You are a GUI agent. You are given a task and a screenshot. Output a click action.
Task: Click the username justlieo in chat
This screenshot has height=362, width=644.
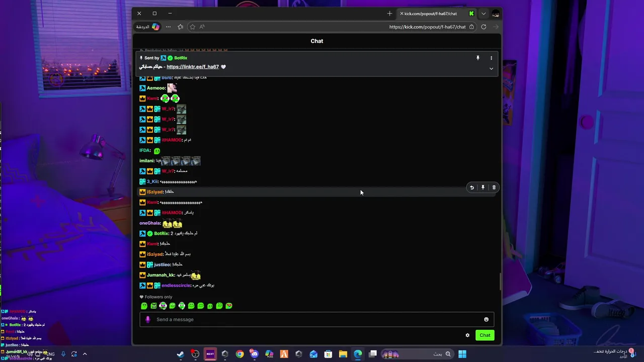(x=163, y=264)
